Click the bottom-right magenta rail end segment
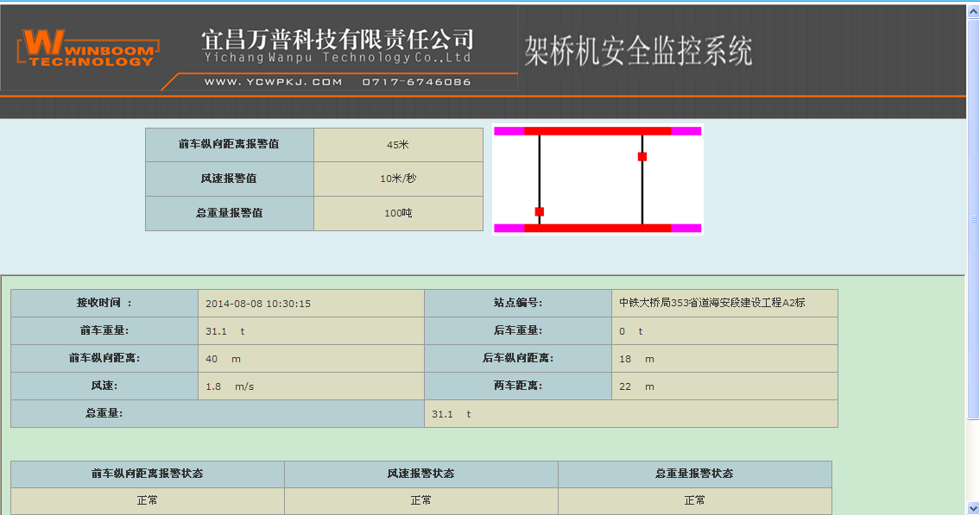Screen dimensions: 980x515 (x=686, y=228)
